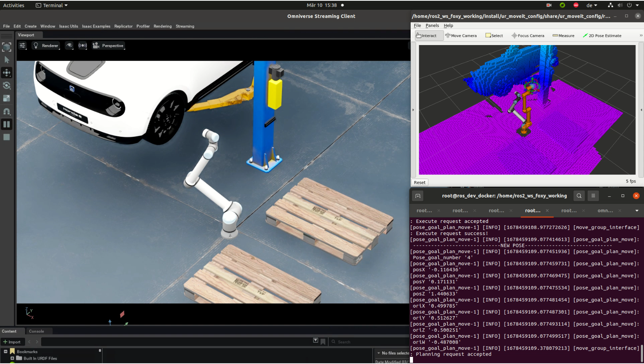Choose the Rotate tool in left toolbar
This screenshot has height=364, width=644.
click(x=7, y=86)
